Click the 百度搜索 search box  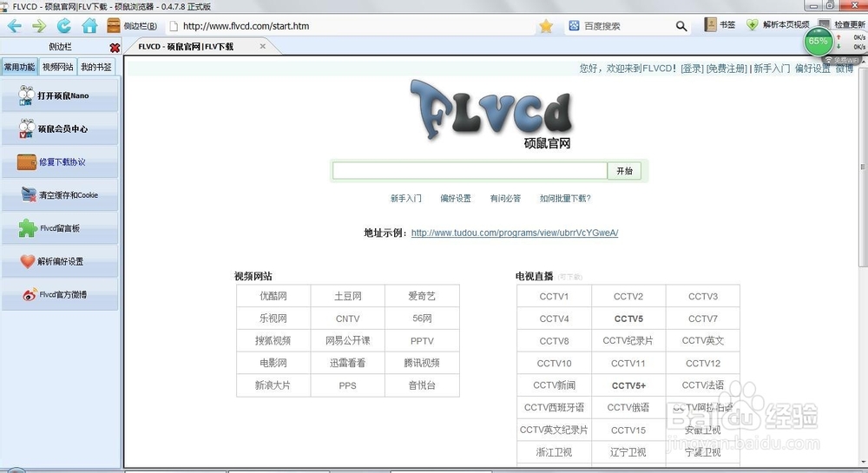626,26
